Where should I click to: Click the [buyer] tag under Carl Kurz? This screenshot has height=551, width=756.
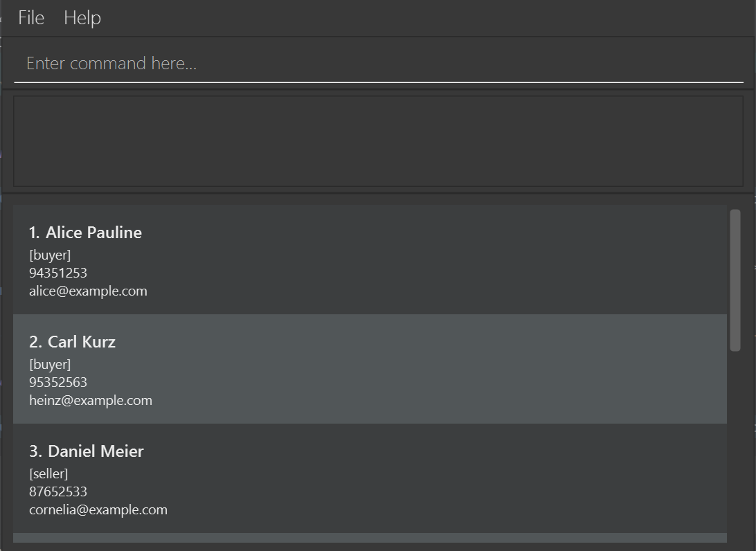(x=50, y=364)
